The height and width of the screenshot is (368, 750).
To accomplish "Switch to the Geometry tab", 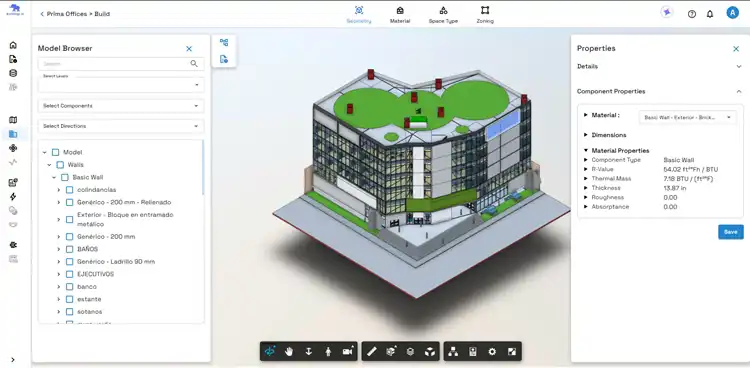I will 359,15.
